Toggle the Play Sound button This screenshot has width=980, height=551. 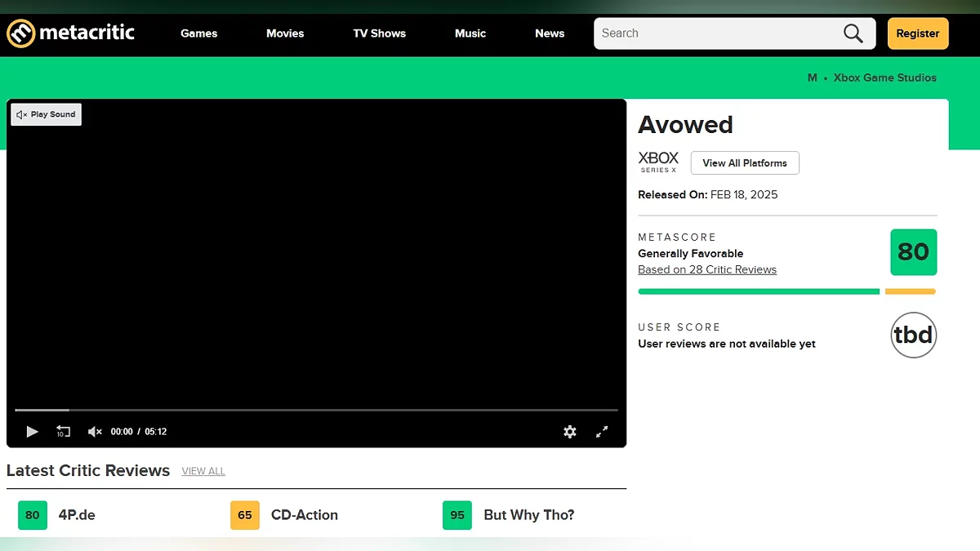pyautogui.click(x=47, y=114)
